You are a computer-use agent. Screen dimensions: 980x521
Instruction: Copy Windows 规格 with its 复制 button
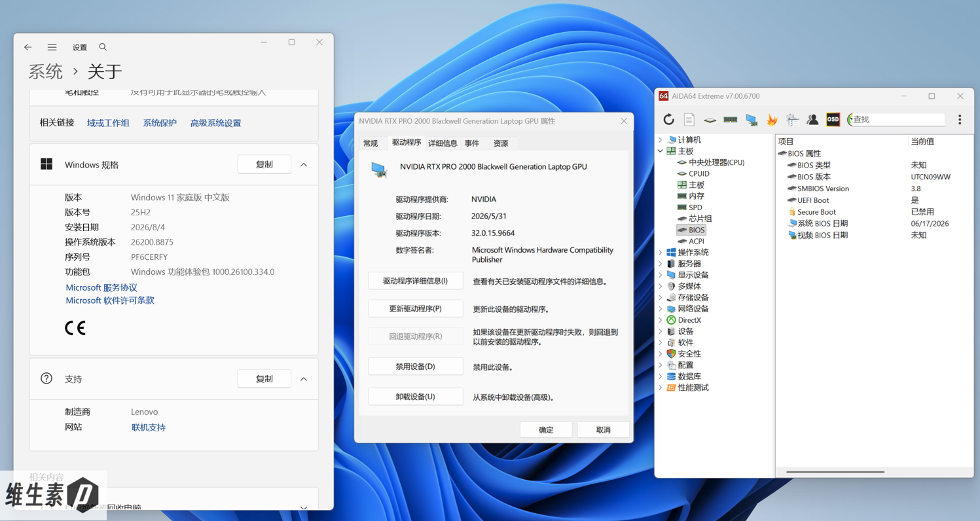264,164
